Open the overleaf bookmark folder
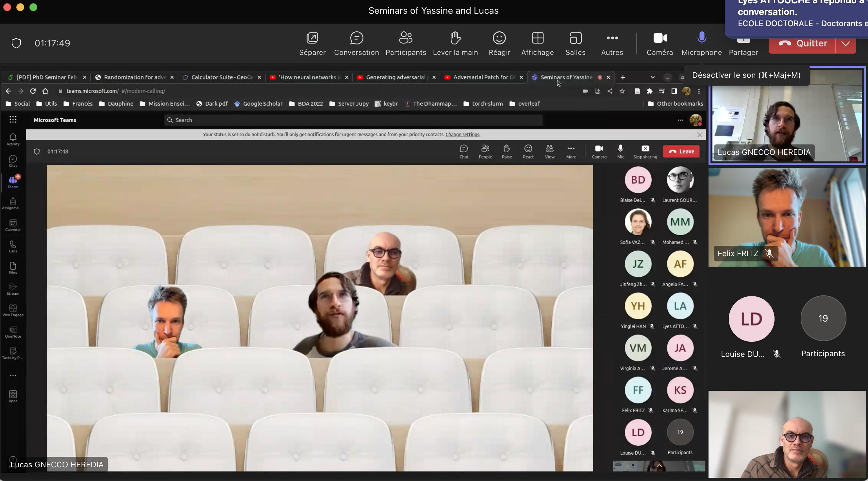 point(524,103)
